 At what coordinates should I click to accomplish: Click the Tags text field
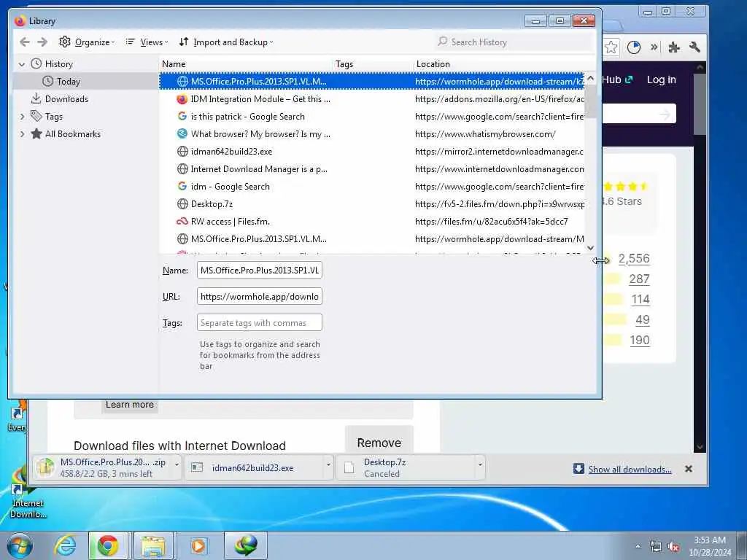[x=259, y=322]
